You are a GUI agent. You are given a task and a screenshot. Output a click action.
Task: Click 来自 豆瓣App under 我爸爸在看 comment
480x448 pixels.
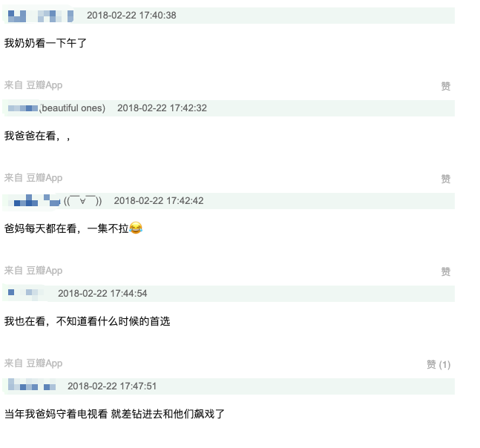[x=33, y=178]
